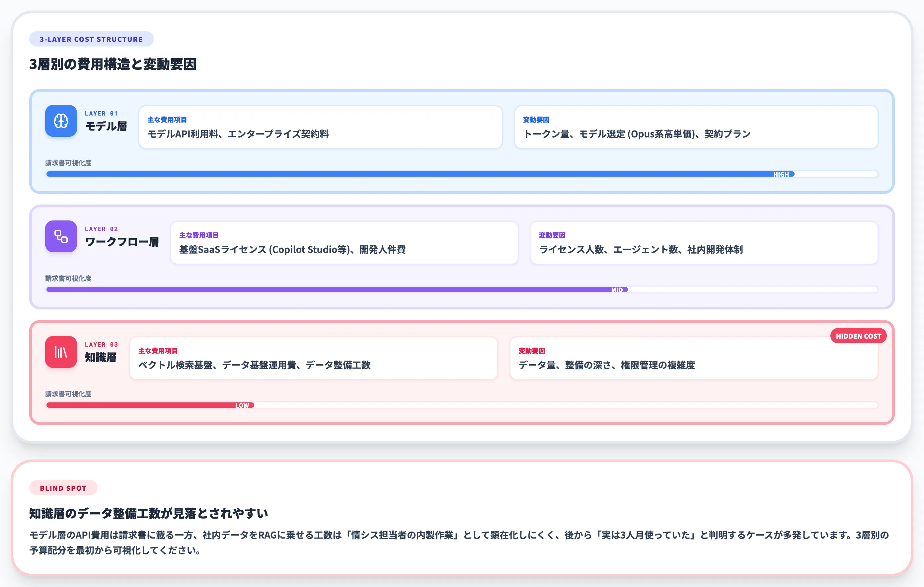Click the text モデルAPI利用料、エンタープライズ契約料
924x587 pixels.
tap(238, 134)
